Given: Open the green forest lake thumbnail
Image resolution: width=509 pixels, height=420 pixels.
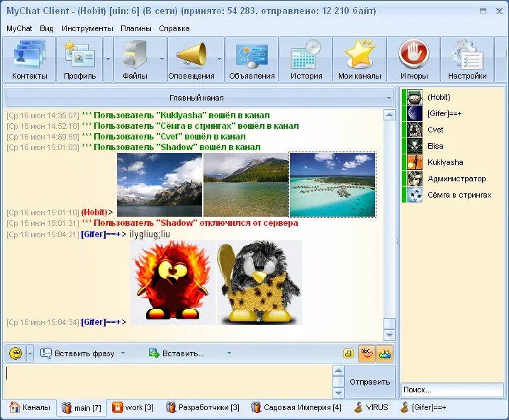Looking at the screenshot, I should [x=246, y=185].
